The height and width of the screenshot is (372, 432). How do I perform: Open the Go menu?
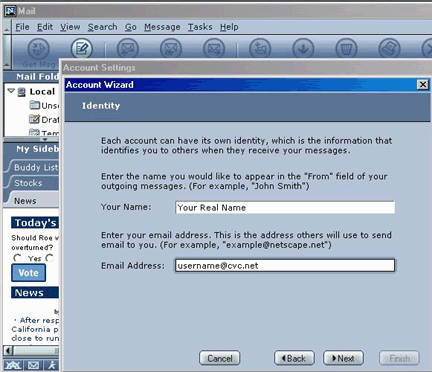point(131,27)
